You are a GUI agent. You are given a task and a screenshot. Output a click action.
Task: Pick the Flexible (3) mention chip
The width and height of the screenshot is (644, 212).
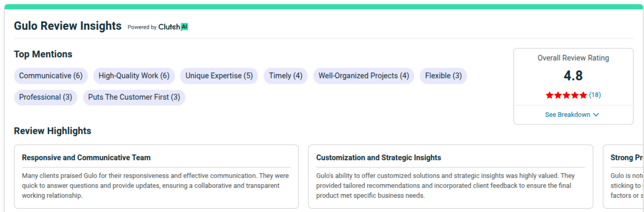[x=443, y=76]
